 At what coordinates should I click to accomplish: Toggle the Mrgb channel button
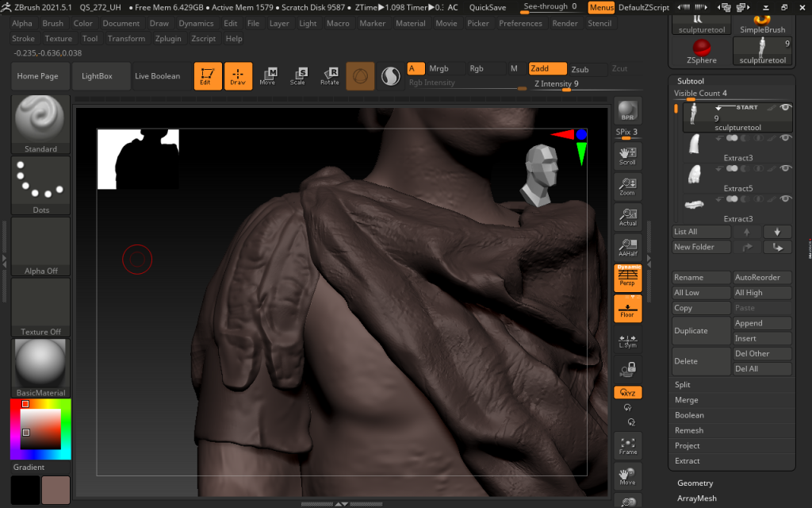[446, 68]
